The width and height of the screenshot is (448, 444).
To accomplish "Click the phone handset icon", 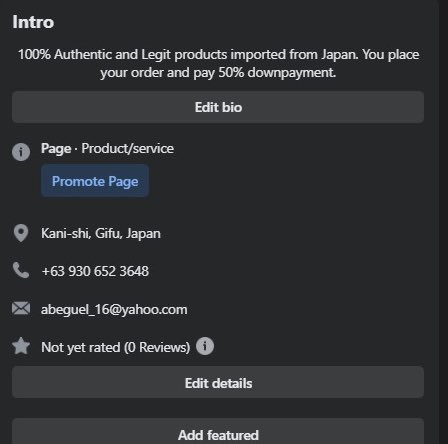I will tap(21, 270).
